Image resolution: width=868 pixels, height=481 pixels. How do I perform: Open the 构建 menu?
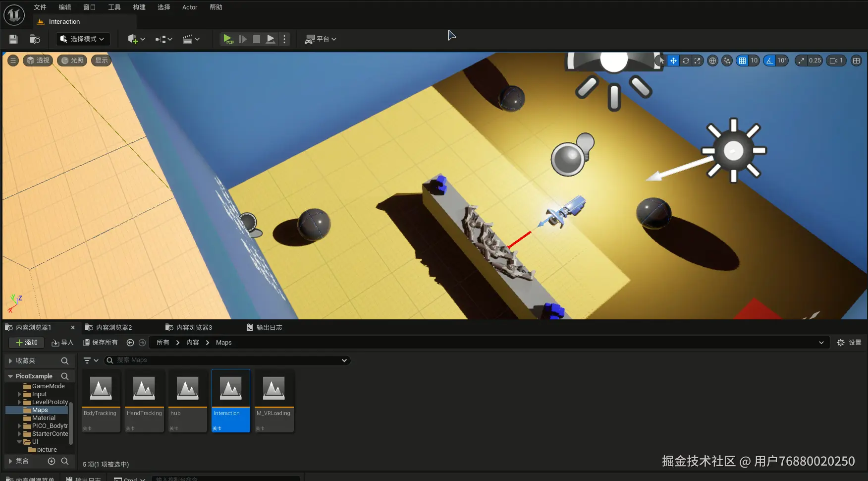click(x=139, y=7)
